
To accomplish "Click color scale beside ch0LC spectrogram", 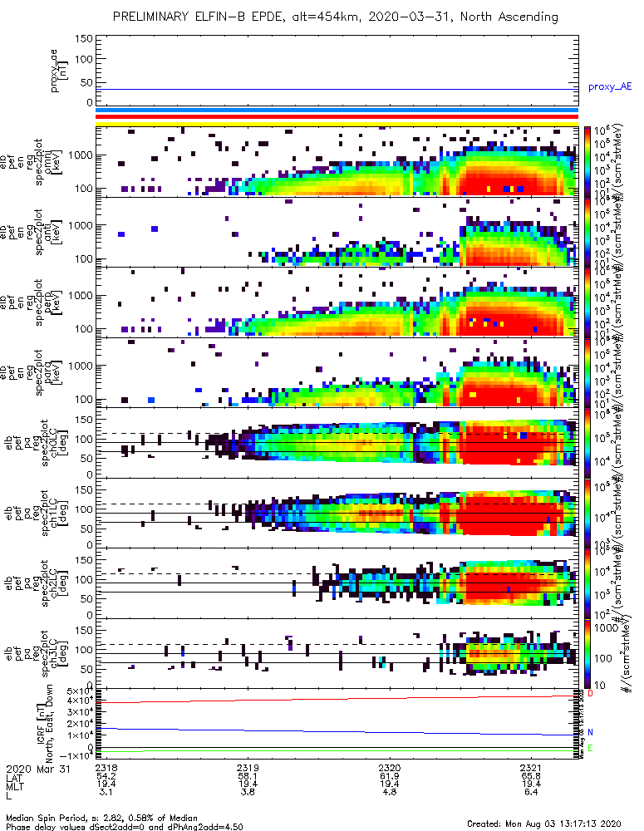I will (x=587, y=443).
